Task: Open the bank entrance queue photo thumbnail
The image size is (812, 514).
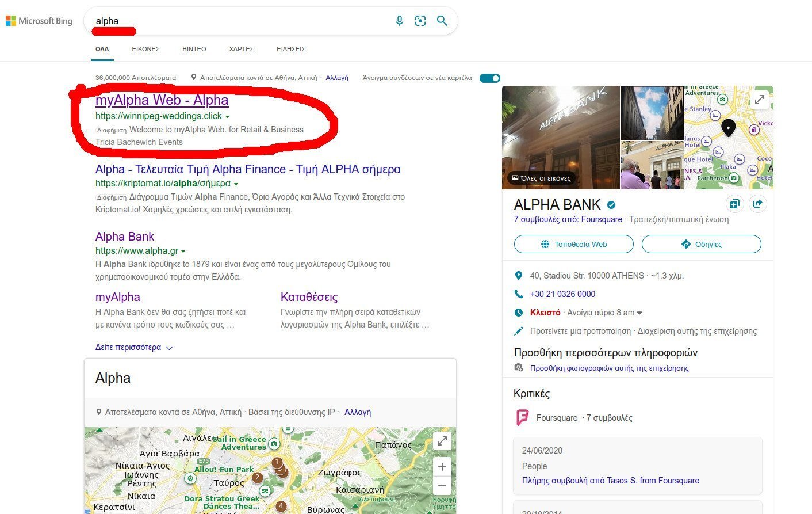Action: pos(652,165)
